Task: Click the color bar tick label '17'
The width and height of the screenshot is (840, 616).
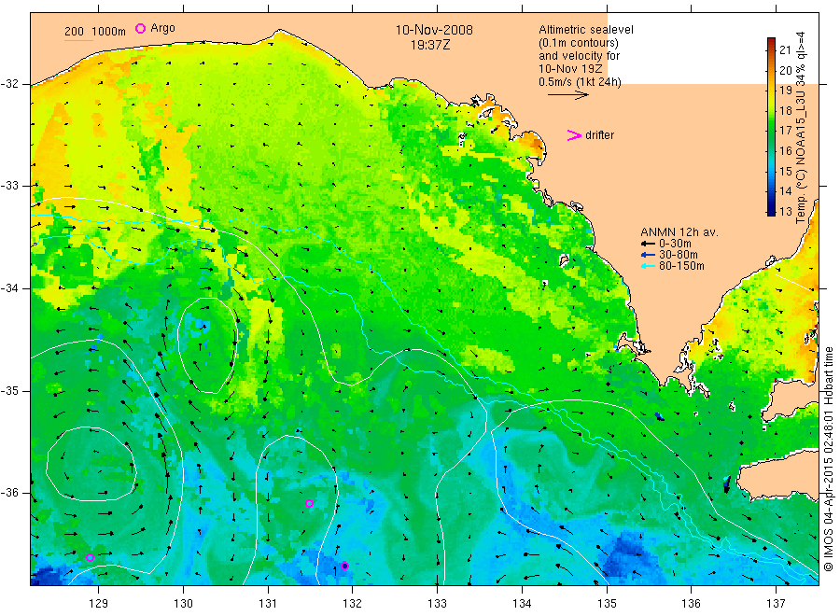Action: point(785,131)
